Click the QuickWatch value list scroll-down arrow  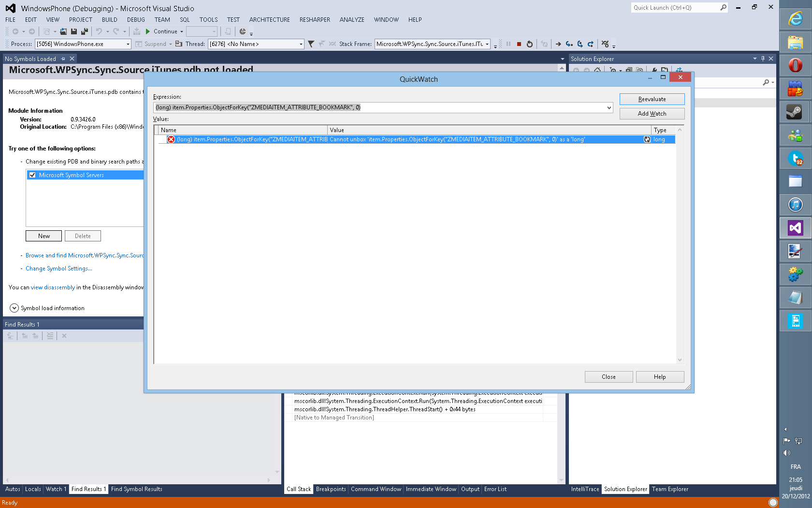(680, 360)
